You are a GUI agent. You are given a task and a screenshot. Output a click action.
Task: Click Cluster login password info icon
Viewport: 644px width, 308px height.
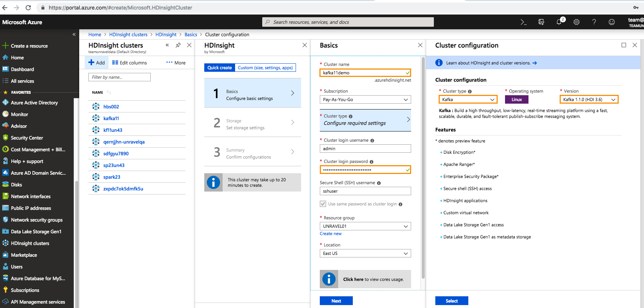tap(372, 162)
